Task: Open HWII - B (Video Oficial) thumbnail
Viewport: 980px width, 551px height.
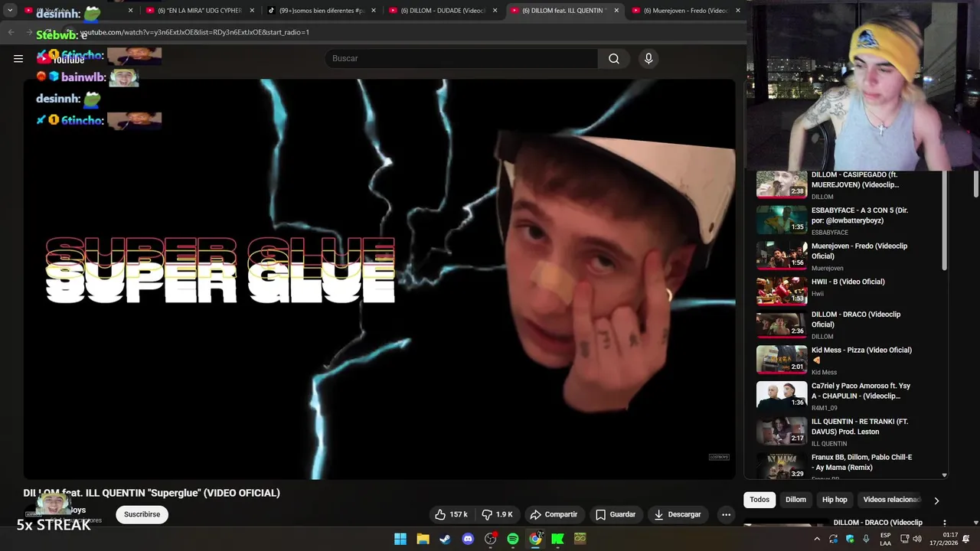Action: pyautogui.click(x=782, y=292)
